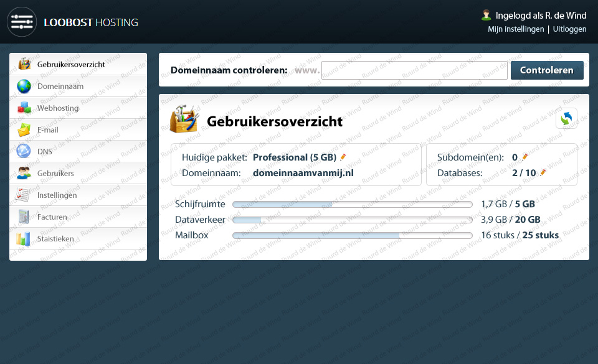This screenshot has height=364, width=598.
Task: Click the Subdomein(en) label
Action: tap(470, 157)
